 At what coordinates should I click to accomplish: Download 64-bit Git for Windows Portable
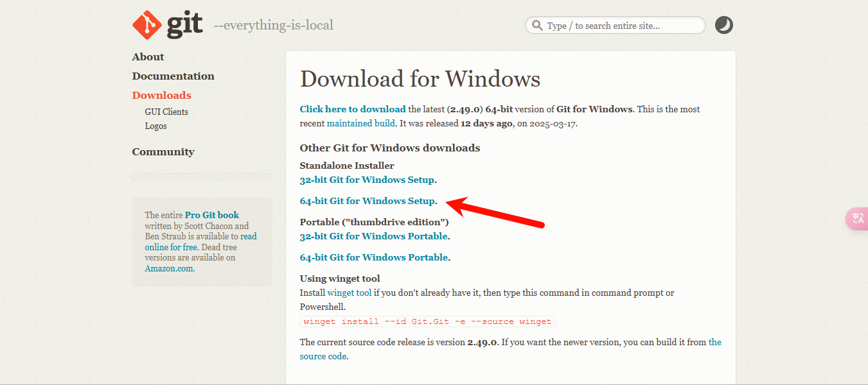coord(373,257)
